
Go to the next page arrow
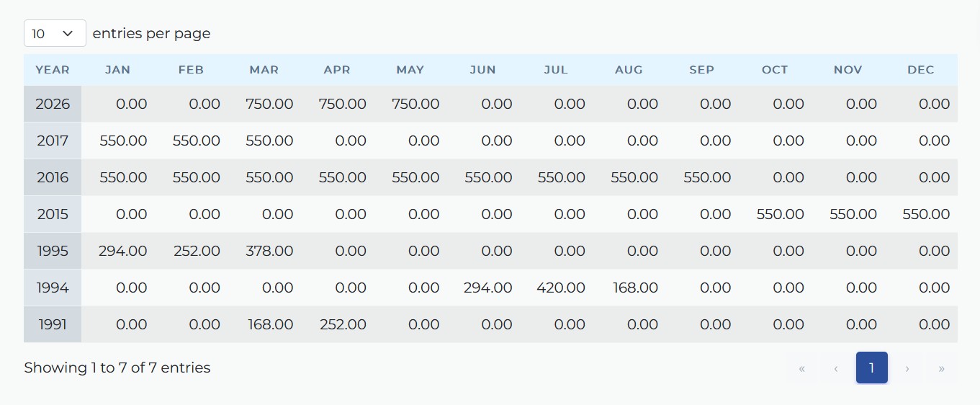pyautogui.click(x=907, y=368)
